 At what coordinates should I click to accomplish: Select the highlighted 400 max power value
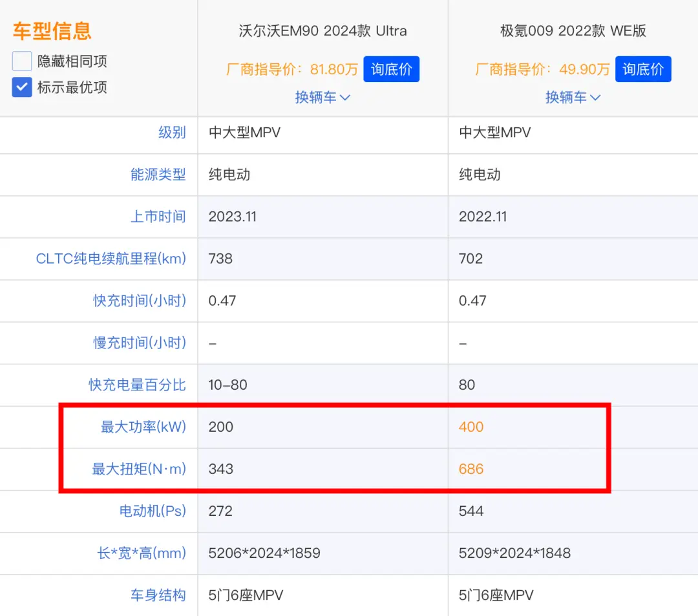pyautogui.click(x=471, y=427)
